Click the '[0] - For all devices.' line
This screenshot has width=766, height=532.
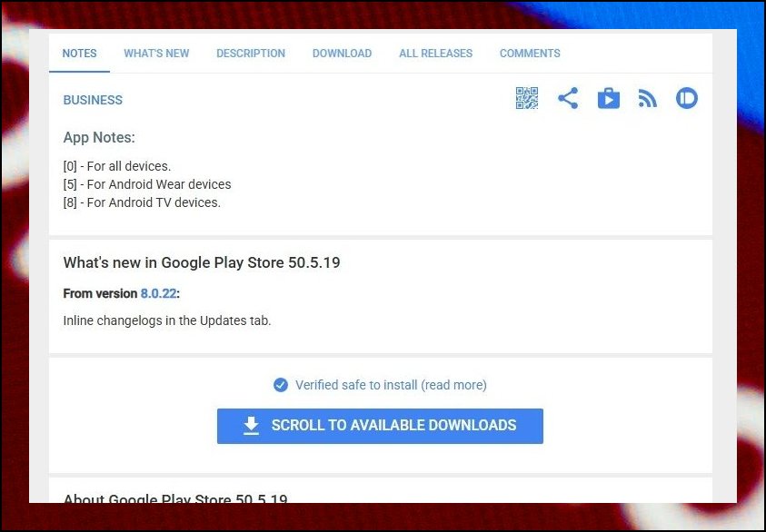pos(117,166)
